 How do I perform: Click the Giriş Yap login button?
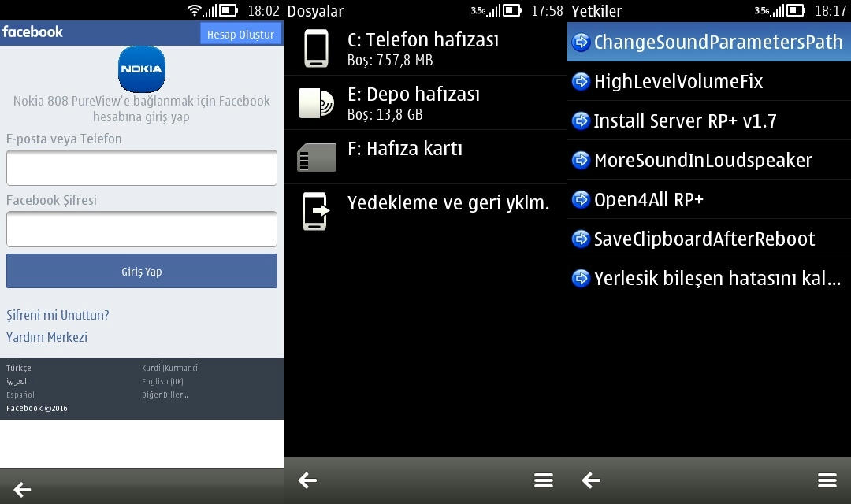pos(142,271)
